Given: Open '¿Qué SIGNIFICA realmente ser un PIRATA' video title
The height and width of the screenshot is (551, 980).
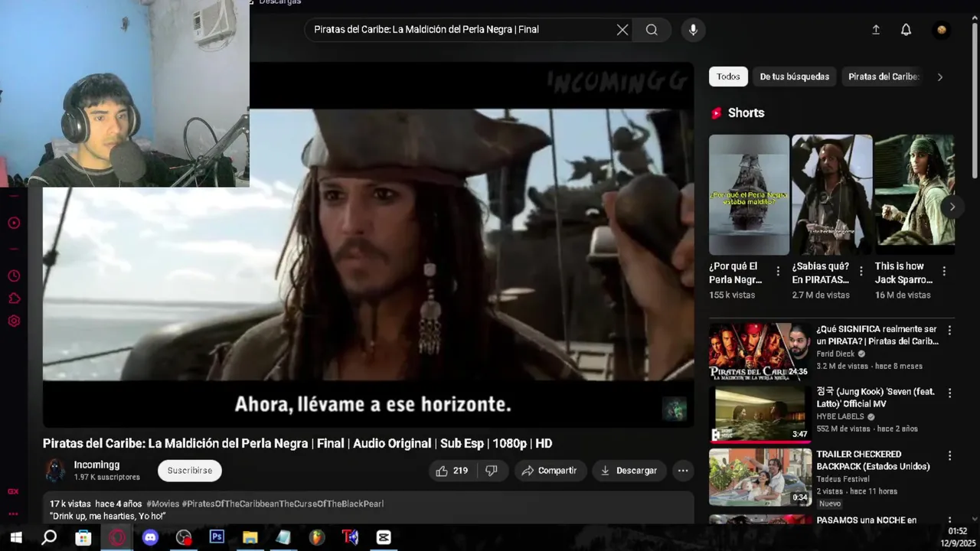Looking at the screenshot, I should pos(877,335).
